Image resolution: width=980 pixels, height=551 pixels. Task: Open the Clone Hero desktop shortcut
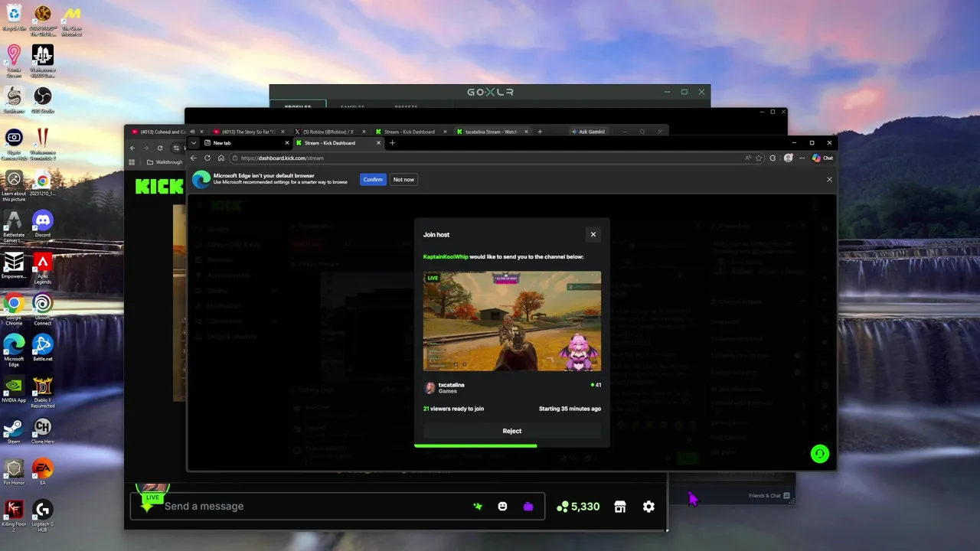click(x=42, y=430)
